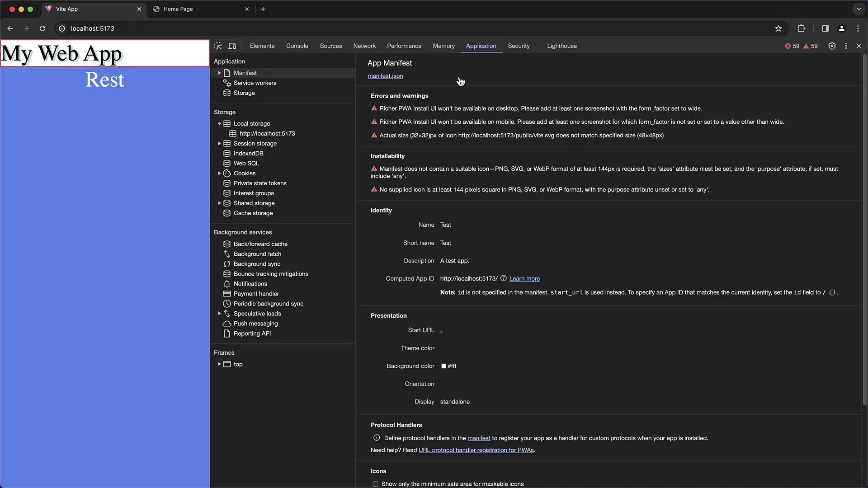Click Learn more next to App ID
Image resolution: width=868 pixels, height=488 pixels.
coord(524,279)
